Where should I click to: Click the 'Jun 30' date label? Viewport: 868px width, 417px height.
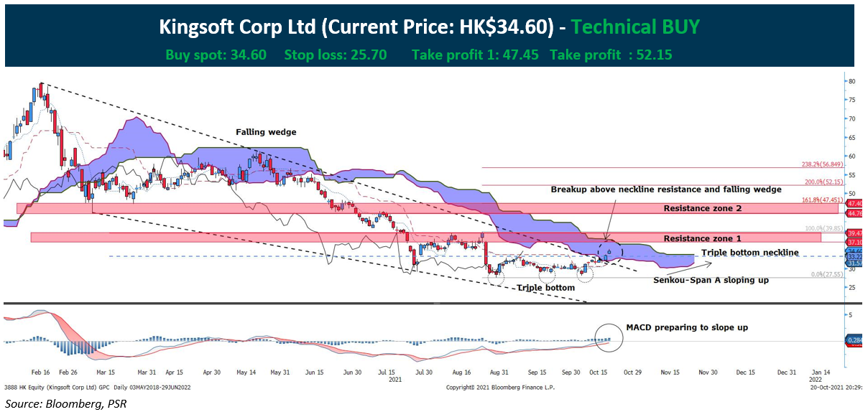click(x=353, y=373)
